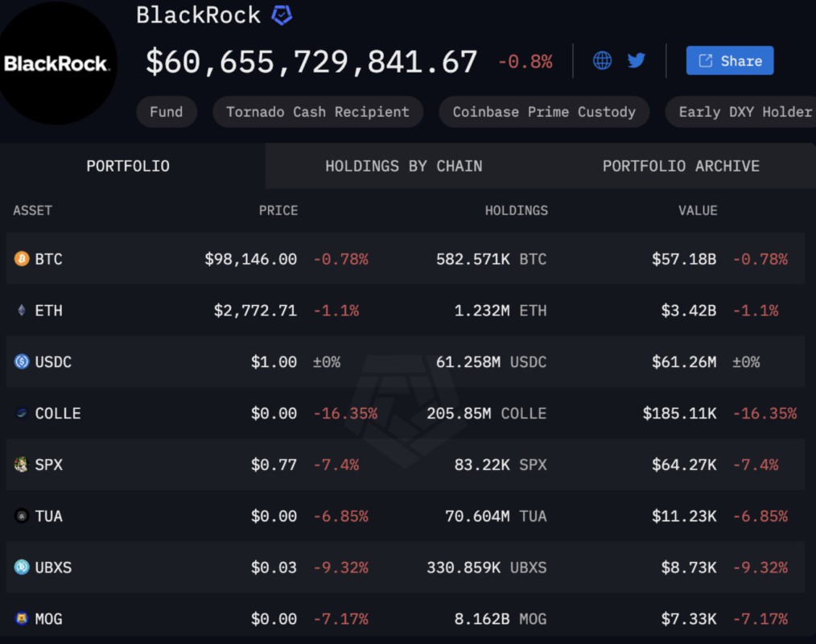
Task: Click the $57.18B value cell
Action: (684, 258)
